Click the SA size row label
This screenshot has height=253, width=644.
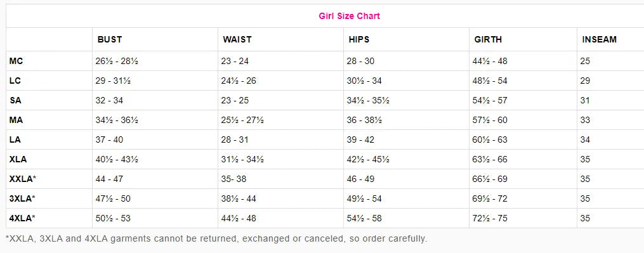click(15, 100)
